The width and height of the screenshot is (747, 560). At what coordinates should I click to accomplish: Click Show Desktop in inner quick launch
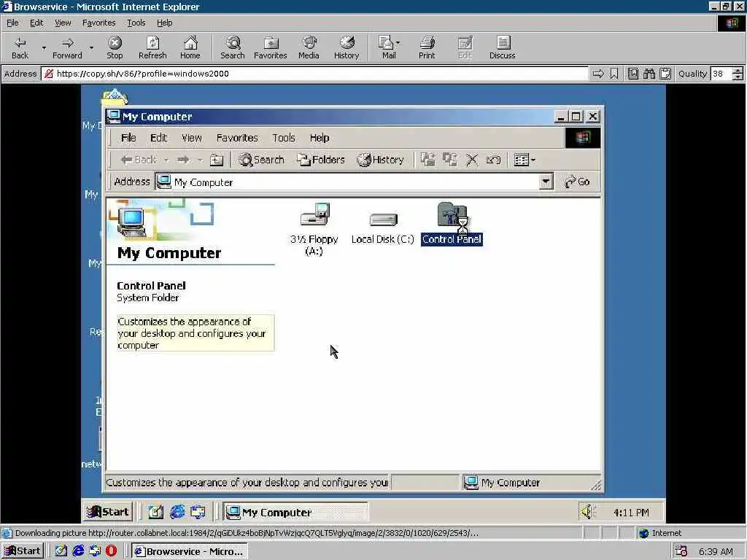click(x=155, y=513)
